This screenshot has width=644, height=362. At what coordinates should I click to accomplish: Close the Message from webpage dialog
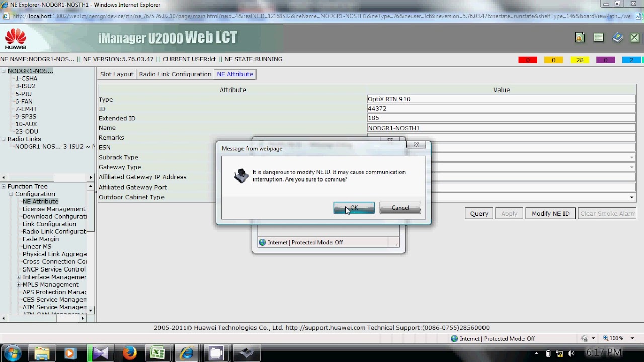tap(416, 145)
